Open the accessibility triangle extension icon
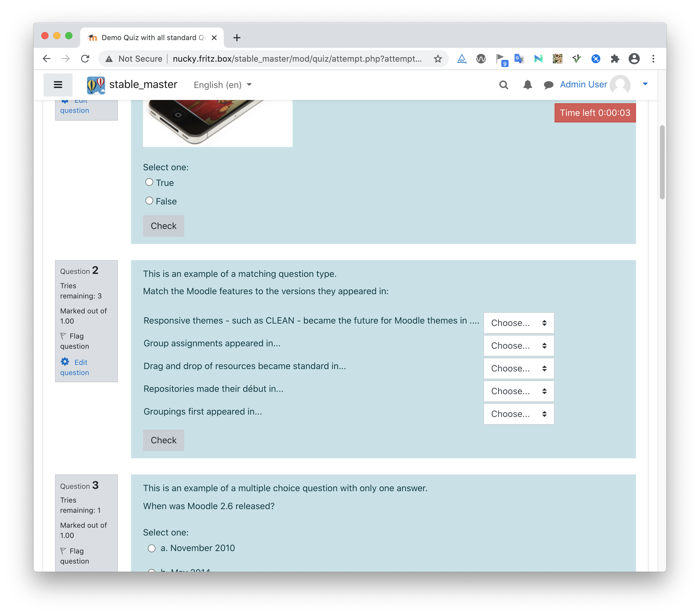 462,59
